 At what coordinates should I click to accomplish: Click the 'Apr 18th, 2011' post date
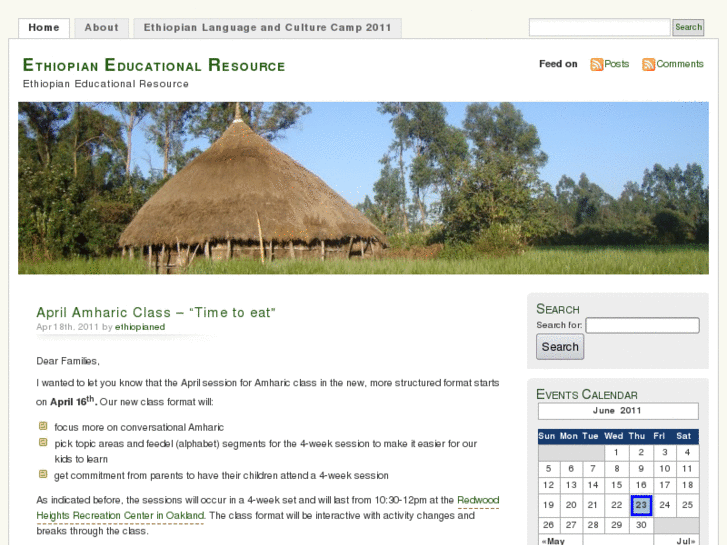tap(67, 327)
